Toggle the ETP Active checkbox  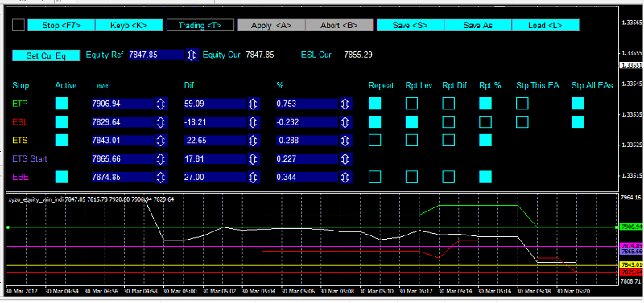(61, 104)
